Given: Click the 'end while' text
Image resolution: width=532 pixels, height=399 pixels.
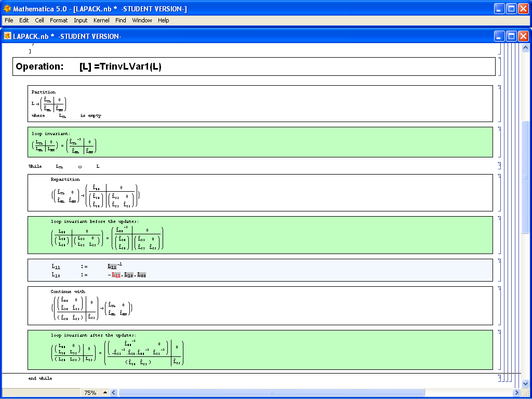Looking at the screenshot, I should click(x=41, y=378).
